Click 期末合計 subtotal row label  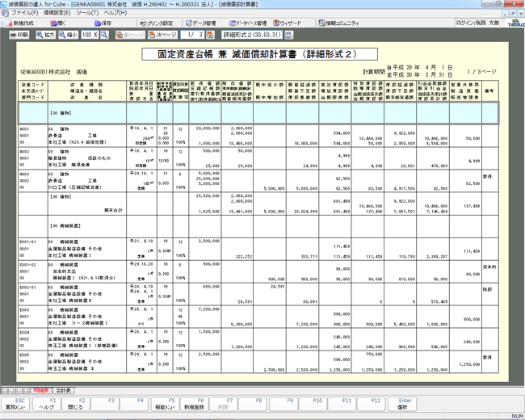point(113,210)
